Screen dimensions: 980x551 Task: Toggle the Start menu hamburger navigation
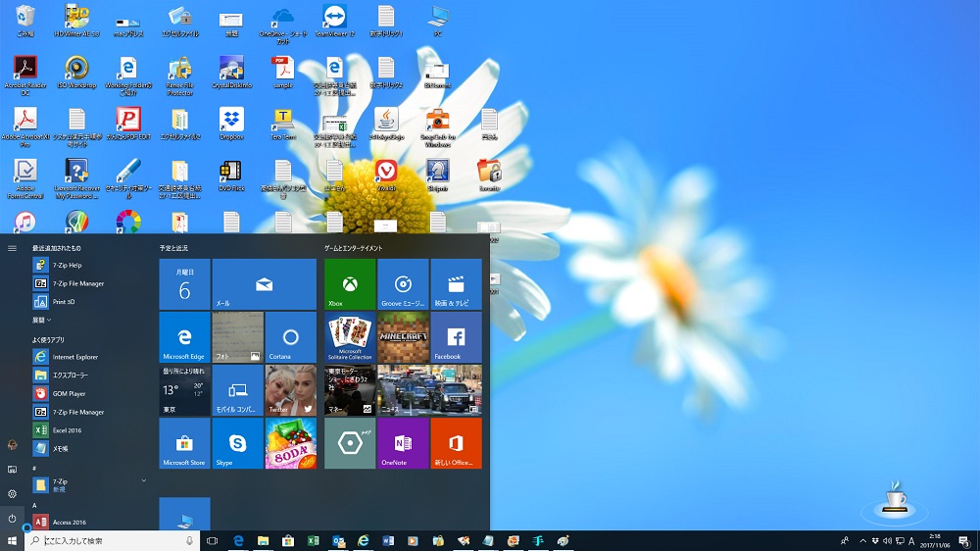point(12,248)
